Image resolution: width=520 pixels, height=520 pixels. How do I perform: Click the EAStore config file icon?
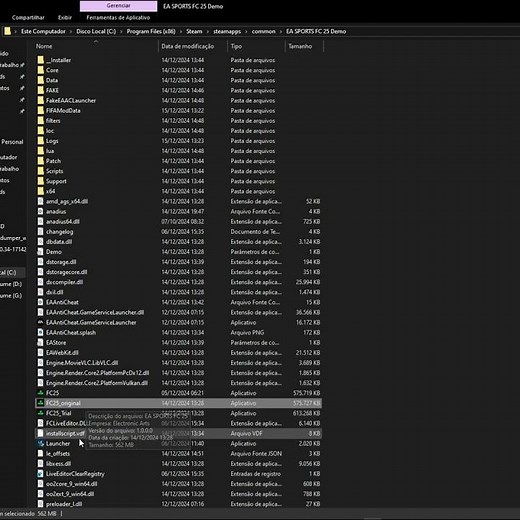pos(40,342)
